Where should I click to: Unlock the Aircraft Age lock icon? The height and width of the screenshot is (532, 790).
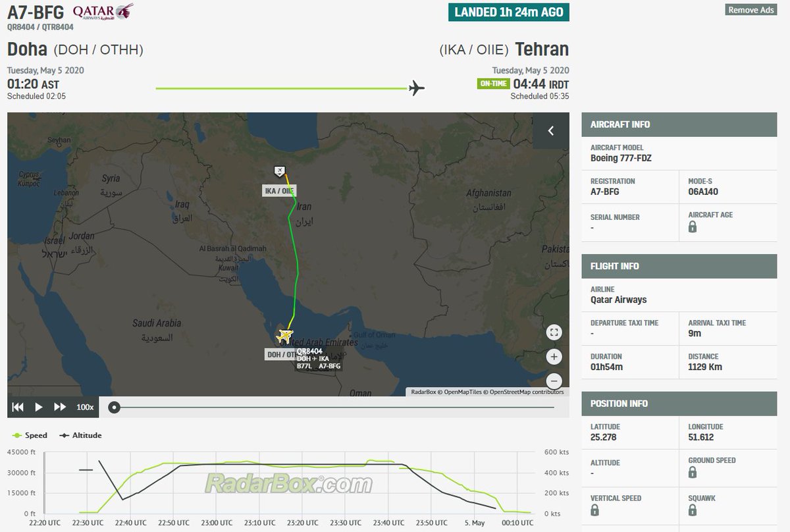[693, 226]
